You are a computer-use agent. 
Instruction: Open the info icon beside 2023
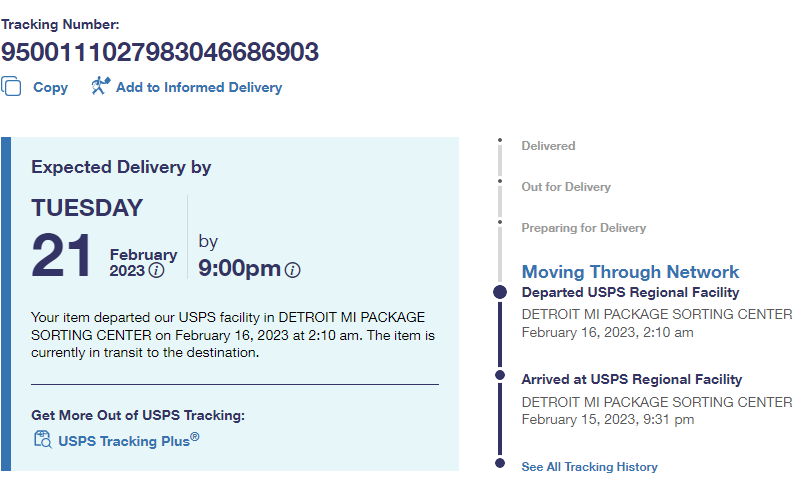point(157,270)
